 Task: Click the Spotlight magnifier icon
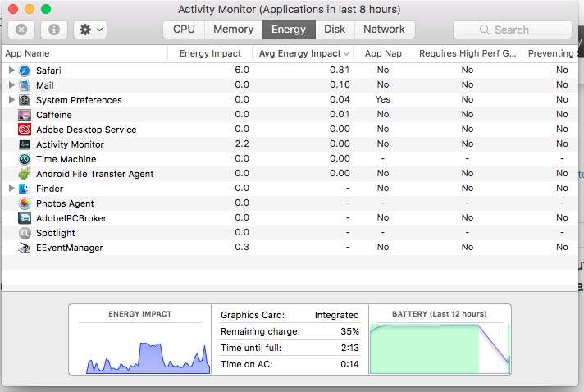click(x=25, y=233)
